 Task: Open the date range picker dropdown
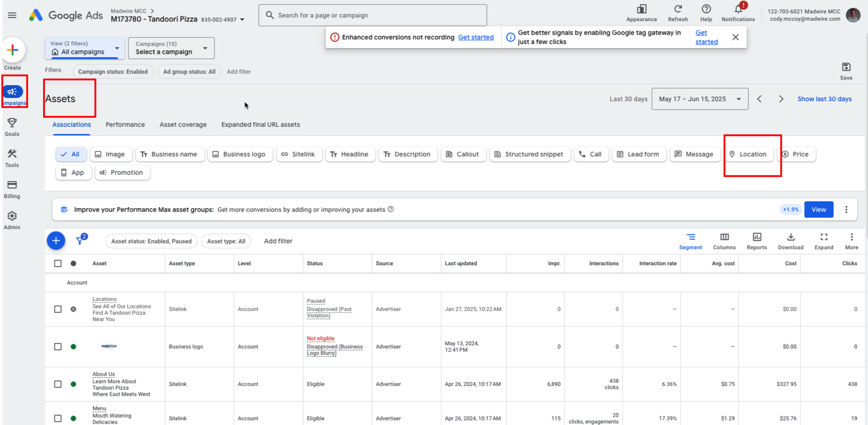(700, 99)
